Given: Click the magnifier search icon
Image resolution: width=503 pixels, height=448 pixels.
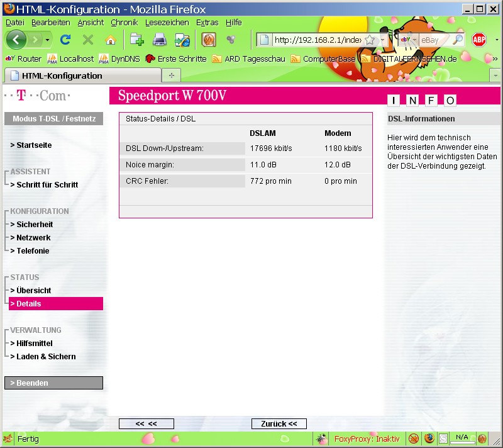Looking at the screenshot, I should 458,40.
